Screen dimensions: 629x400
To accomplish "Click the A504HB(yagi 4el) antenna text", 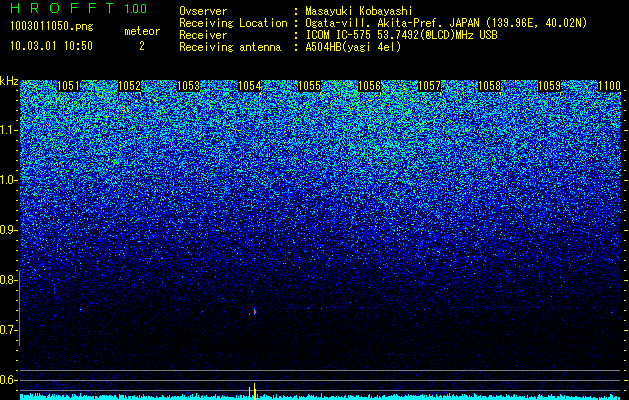I will click(353, 47).
